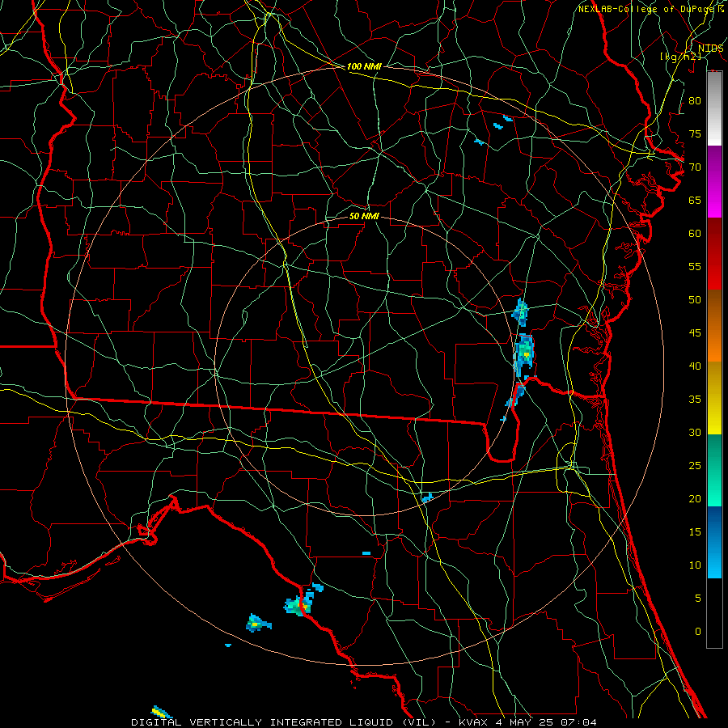This screenshot has width=728, height=728.
Task: Pick the red segment of the color scale
Action: click(x=714, y=254)
